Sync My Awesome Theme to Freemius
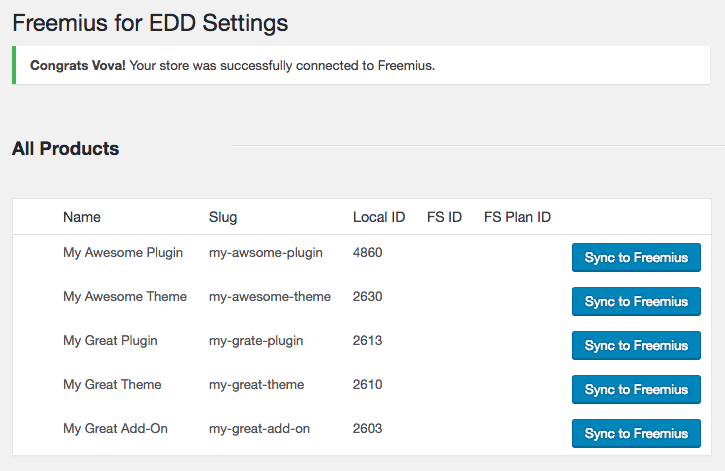725x471 pixels. pyautogui.click(x=636, y=301)
